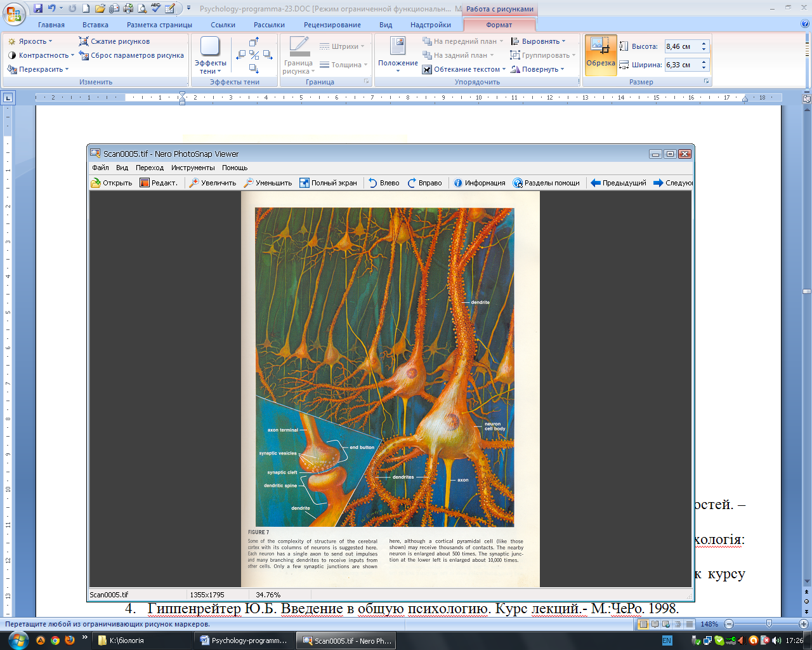Click the Word zoom slider handle
Viewport: 812px width, 650px height.
coord(769,624)
